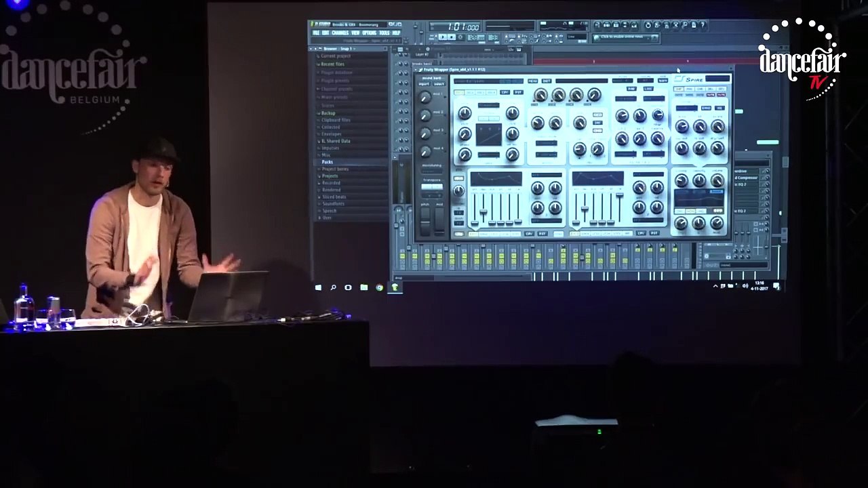Click the Spire sound bank select button
Viewport: 868px width, 488px height.
(439, 84)
